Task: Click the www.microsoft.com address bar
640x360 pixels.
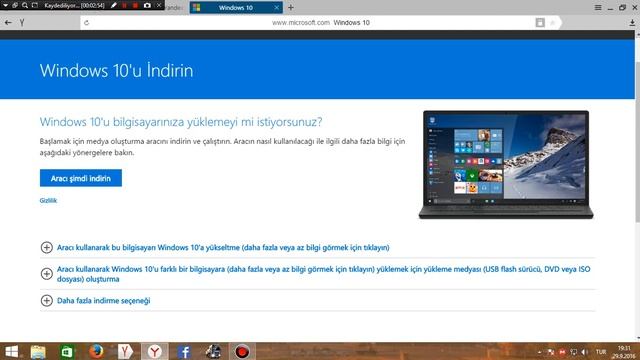Action: (x=320, y=23)
